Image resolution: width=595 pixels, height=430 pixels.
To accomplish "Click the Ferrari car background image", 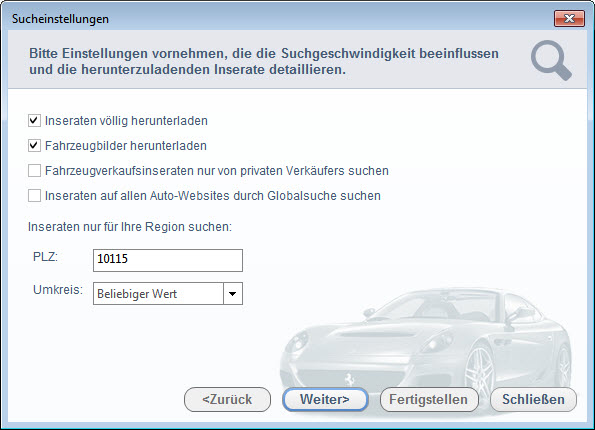I will [426, 348].
